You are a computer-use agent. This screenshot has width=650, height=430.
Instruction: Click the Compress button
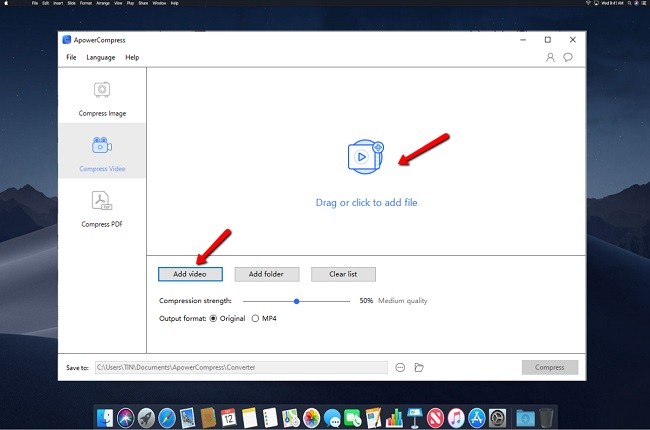click(x=550, y=367)
